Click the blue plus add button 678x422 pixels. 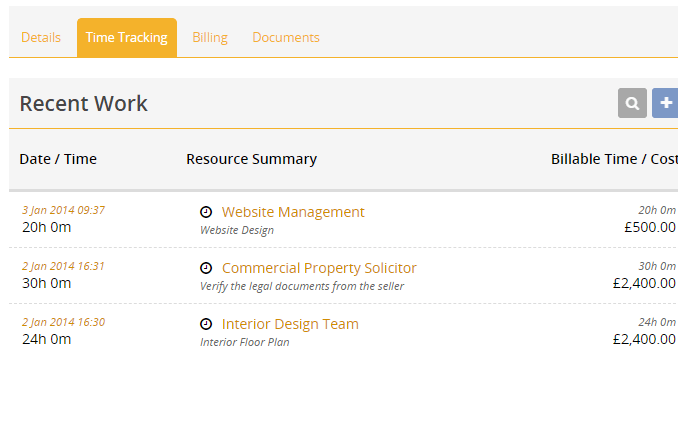coord(665,103)
